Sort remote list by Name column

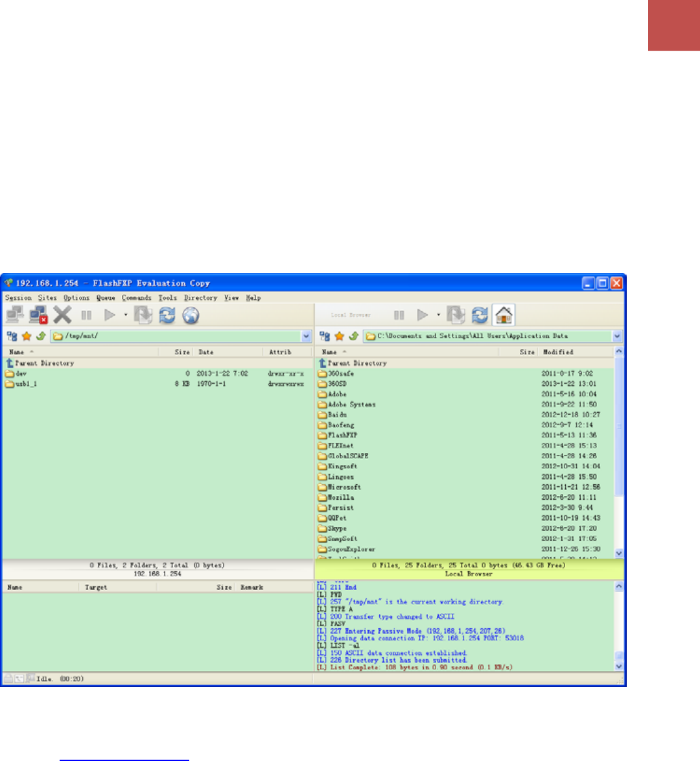81,352
